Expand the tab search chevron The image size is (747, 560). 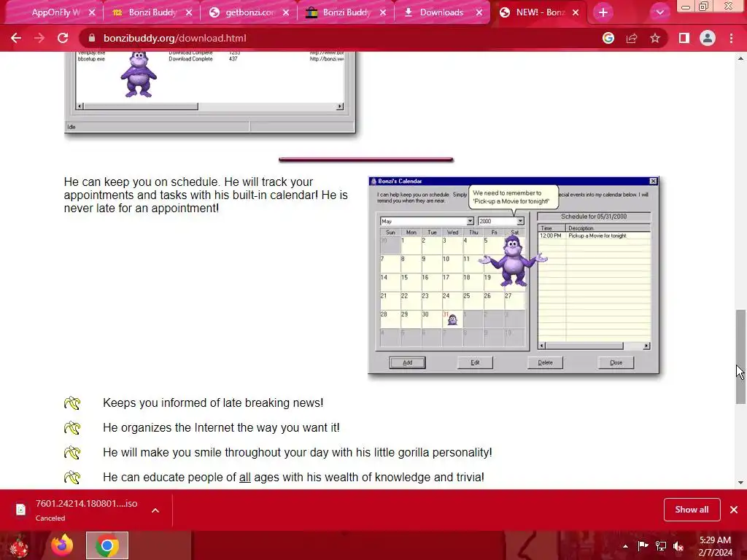click(659, 12)
